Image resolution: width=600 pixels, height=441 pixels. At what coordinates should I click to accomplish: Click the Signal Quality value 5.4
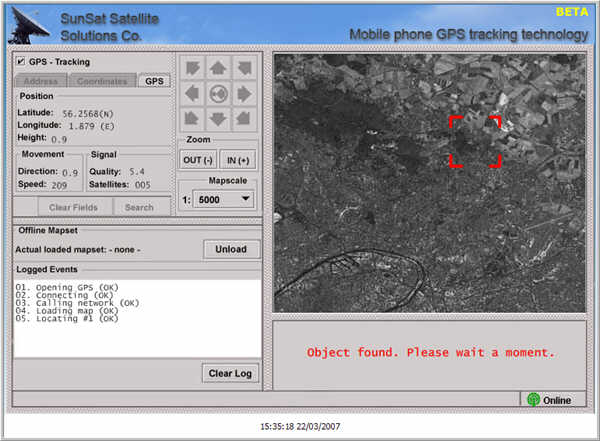(x=137, y=172)
